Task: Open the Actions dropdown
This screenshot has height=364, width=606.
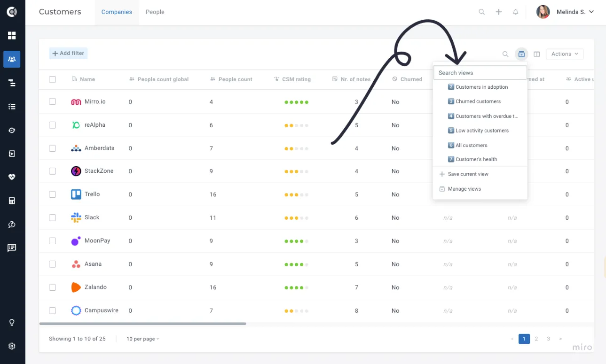Action: [565, 54]
